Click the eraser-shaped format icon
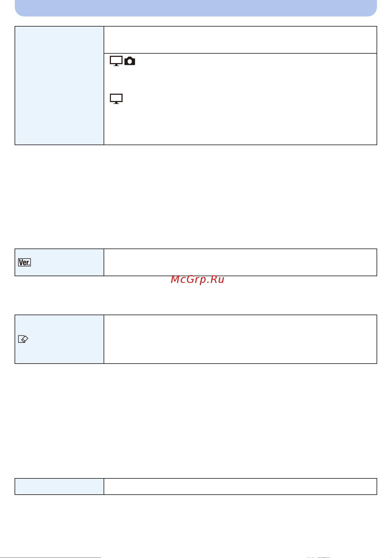This screenshot has height=558, width=392. 23,339
